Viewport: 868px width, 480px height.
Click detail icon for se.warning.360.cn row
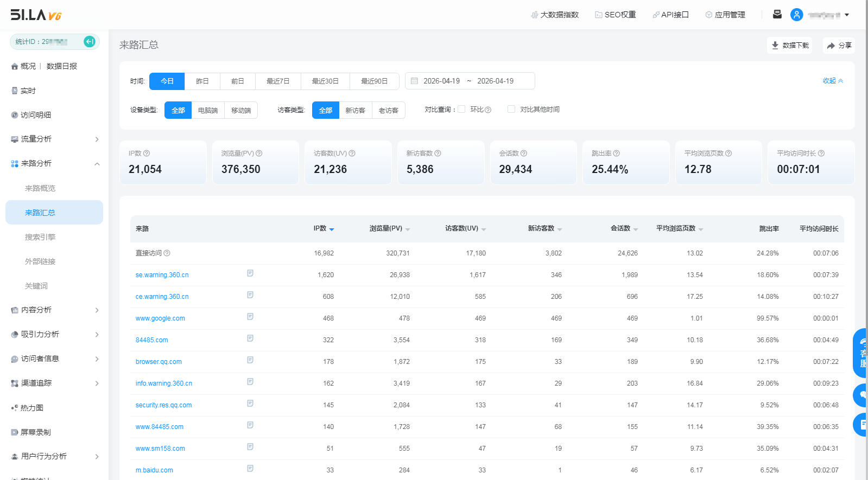coord(250,273)
